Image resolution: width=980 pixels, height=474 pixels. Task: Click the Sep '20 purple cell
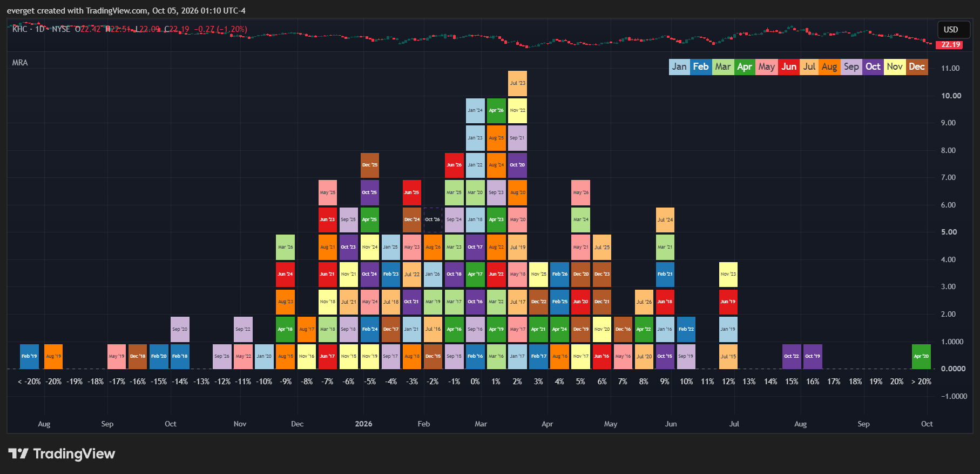tap(180, 329)
